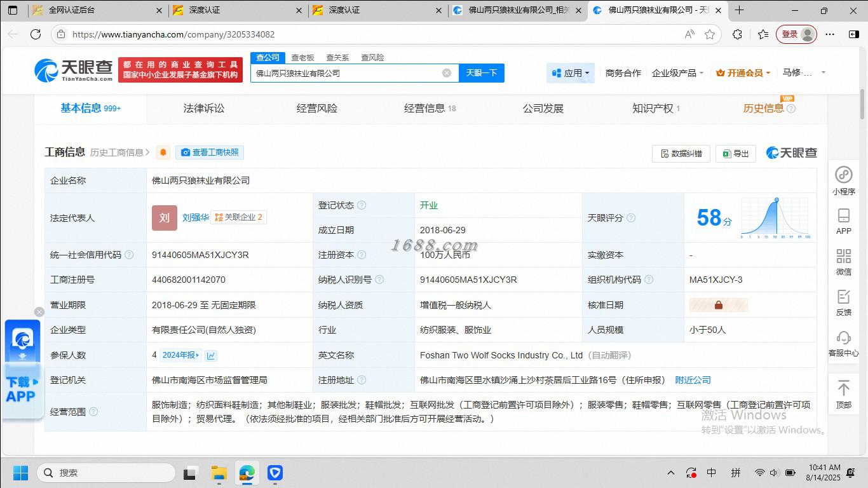Switch to the 经营风险 tab

(x=317, y=109)
